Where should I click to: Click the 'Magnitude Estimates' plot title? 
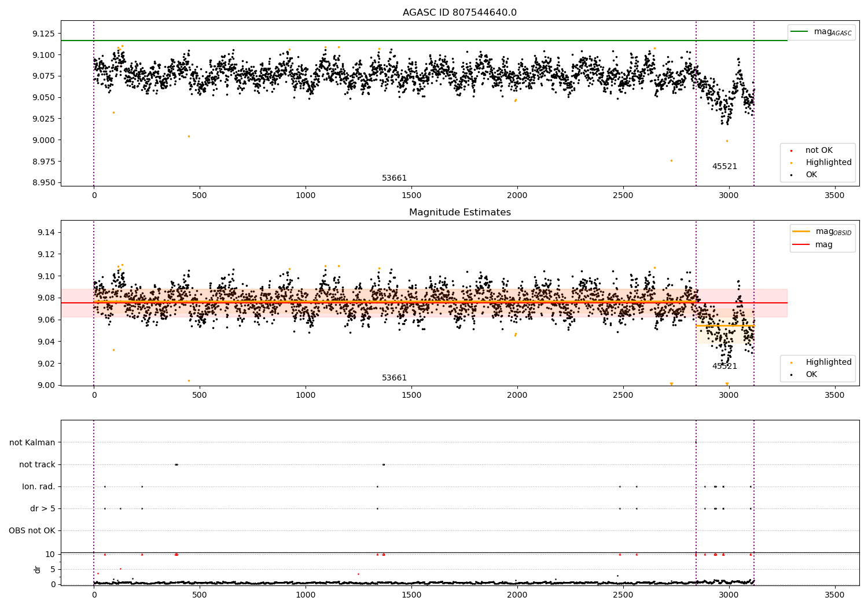point(460,213)
